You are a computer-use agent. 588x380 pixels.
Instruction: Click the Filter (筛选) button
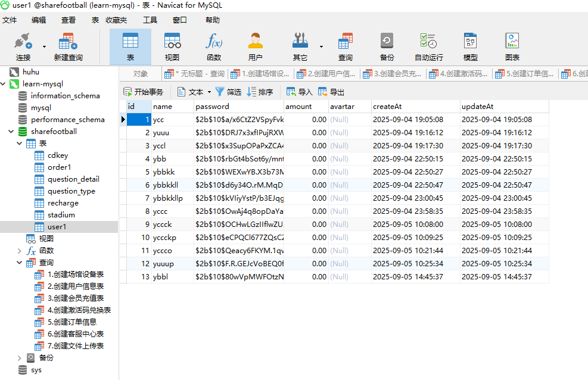click(x=228, y=92)
